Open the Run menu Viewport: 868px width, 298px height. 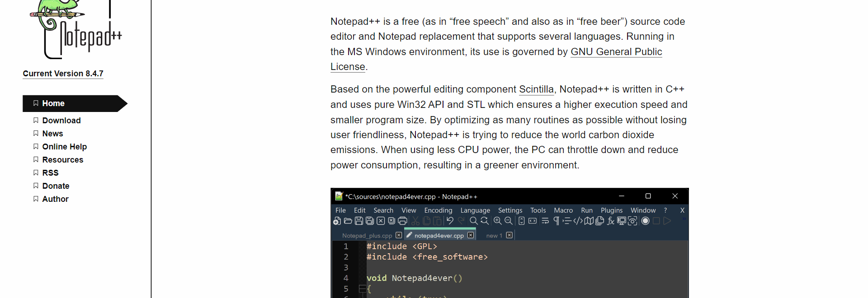(x=587, y=210)
